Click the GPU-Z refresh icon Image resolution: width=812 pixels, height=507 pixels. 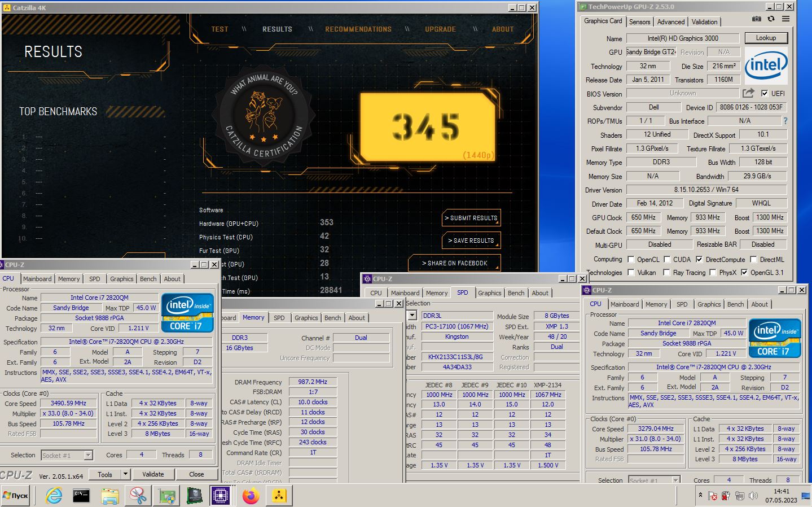tap(771, 19)
